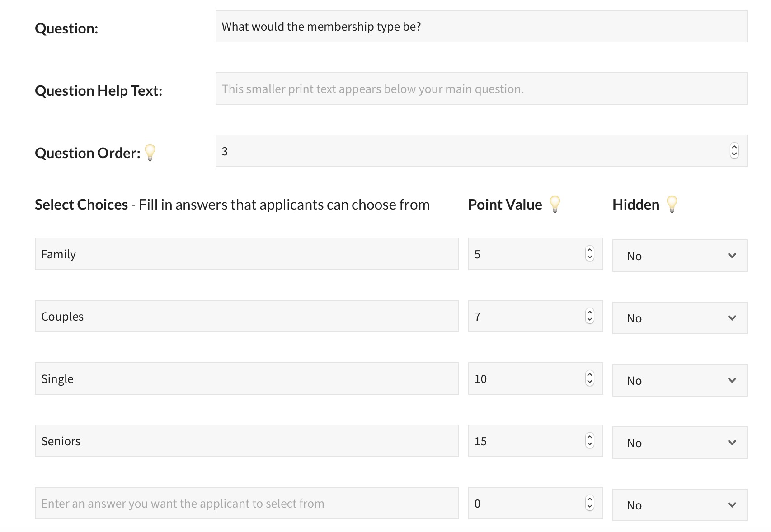
Task: Click the stepper on the Seniors point value
Action: click(x=589, y=441)
